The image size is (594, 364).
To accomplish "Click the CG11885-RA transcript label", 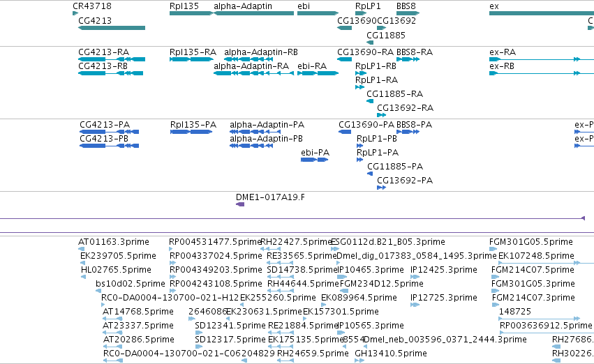I will 395,94.
